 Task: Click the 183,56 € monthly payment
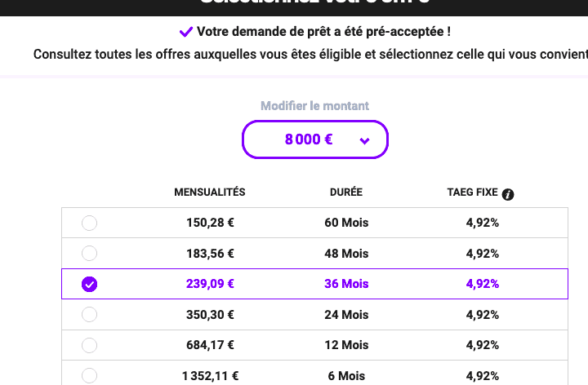(210, 253)
